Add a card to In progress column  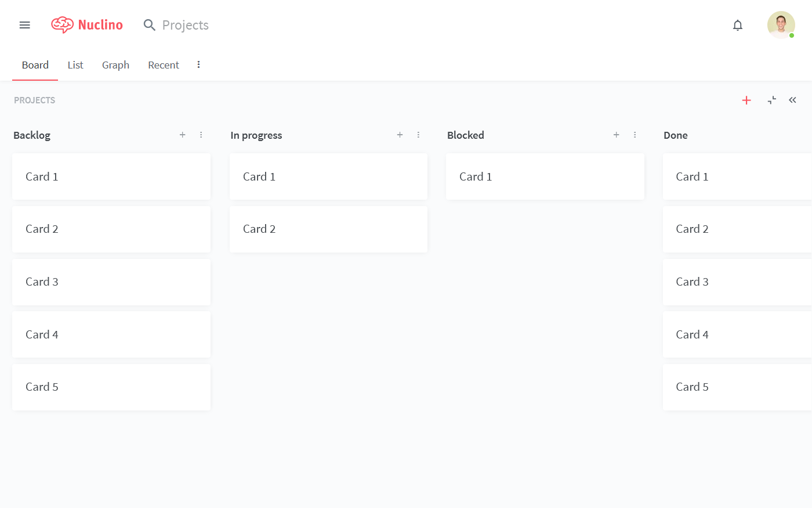pyautogui.click(x=400, y=135)
